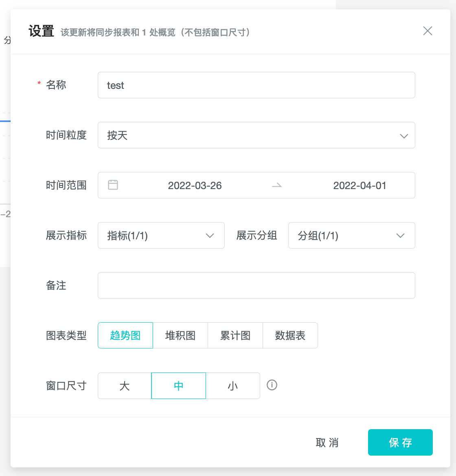Open the 指标(1/1) dropdown
Screen dimensions: 456x476
pos(161,235)
